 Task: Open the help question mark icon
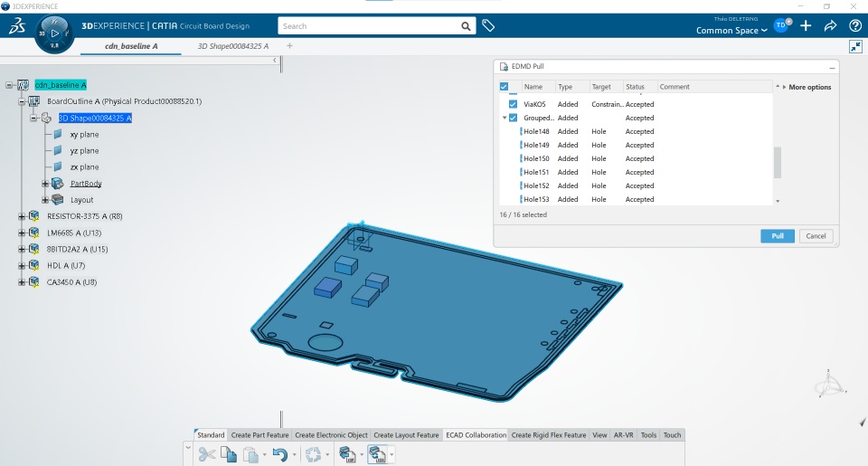click(855, 25)
